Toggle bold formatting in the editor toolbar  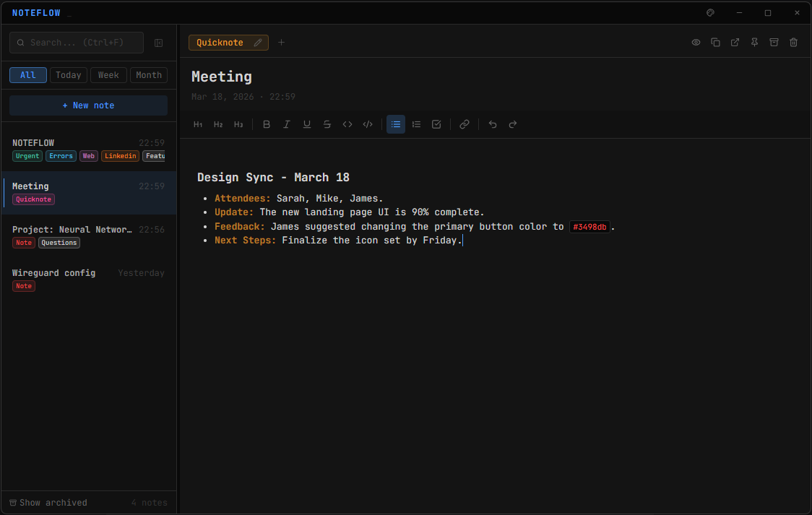click(267, 124)
